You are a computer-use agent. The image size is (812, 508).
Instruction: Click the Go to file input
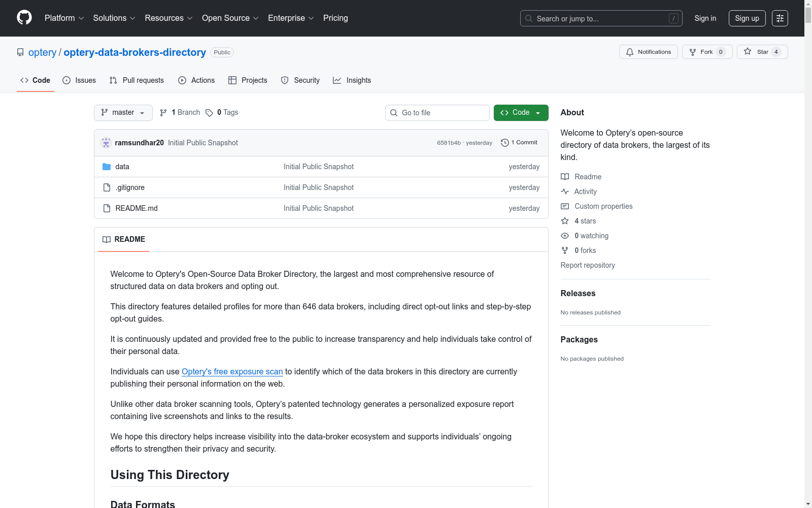pyautogui.click(x=437, y=113)
